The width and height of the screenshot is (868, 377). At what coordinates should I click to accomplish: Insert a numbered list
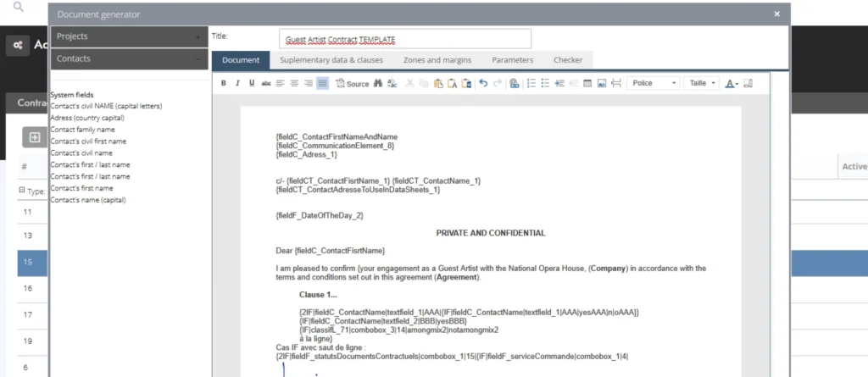pyautogui.click(x=531, y=84)
